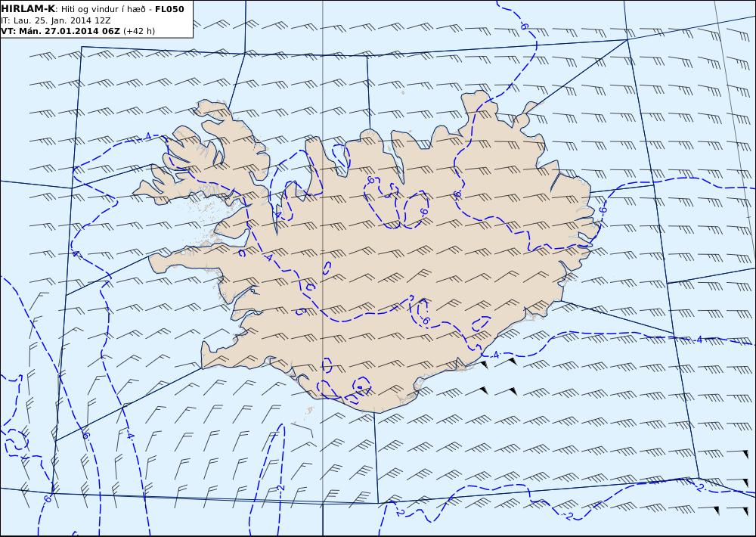Select the 'Hiti og vindur í hæð' caption

pyautogui.click(x=104, y=9)
